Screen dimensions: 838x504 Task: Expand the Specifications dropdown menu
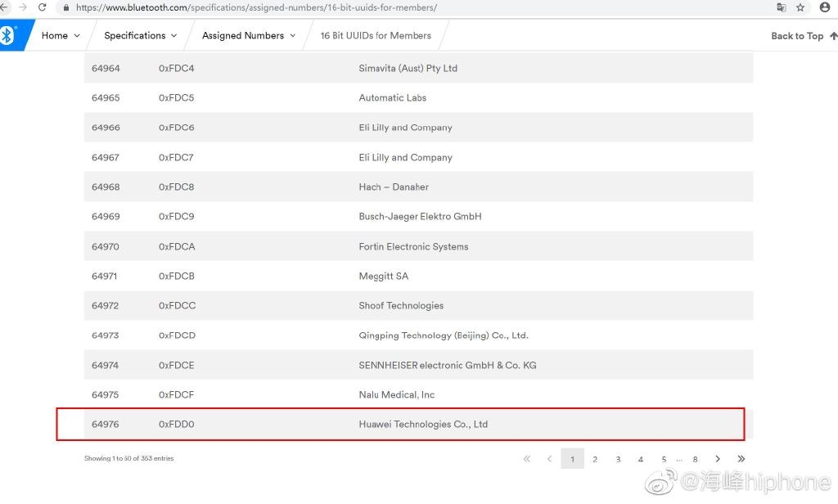point(140,36)
